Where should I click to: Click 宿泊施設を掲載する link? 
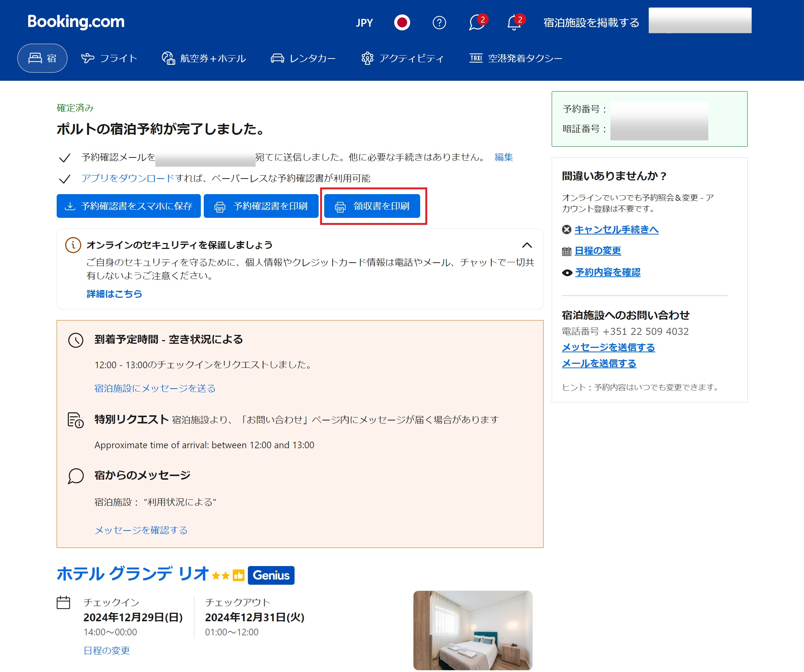tap(591, 23)
